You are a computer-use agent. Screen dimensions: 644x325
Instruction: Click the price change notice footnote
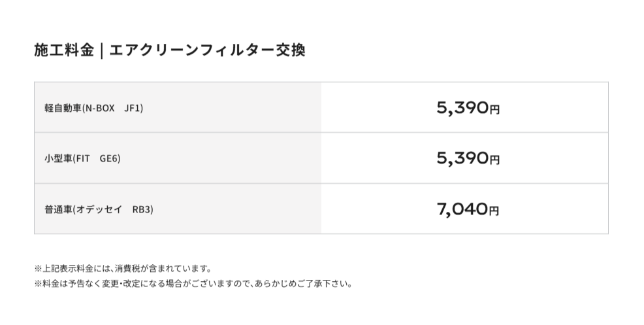click(193, 284)
